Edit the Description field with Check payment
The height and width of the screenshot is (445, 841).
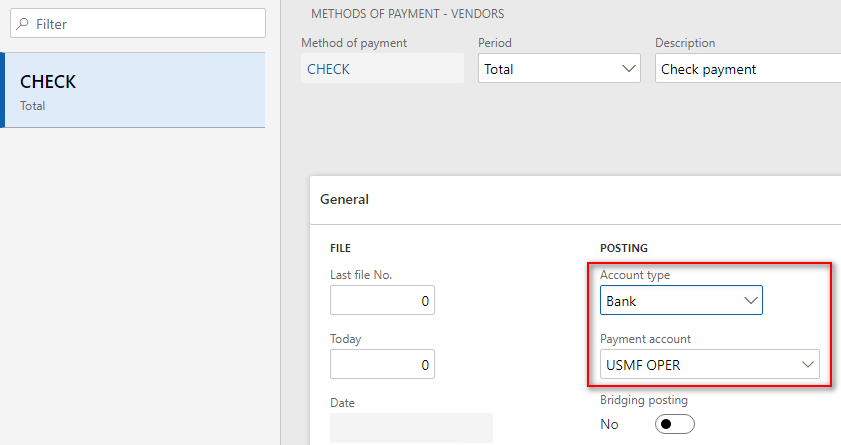(745, 69)
